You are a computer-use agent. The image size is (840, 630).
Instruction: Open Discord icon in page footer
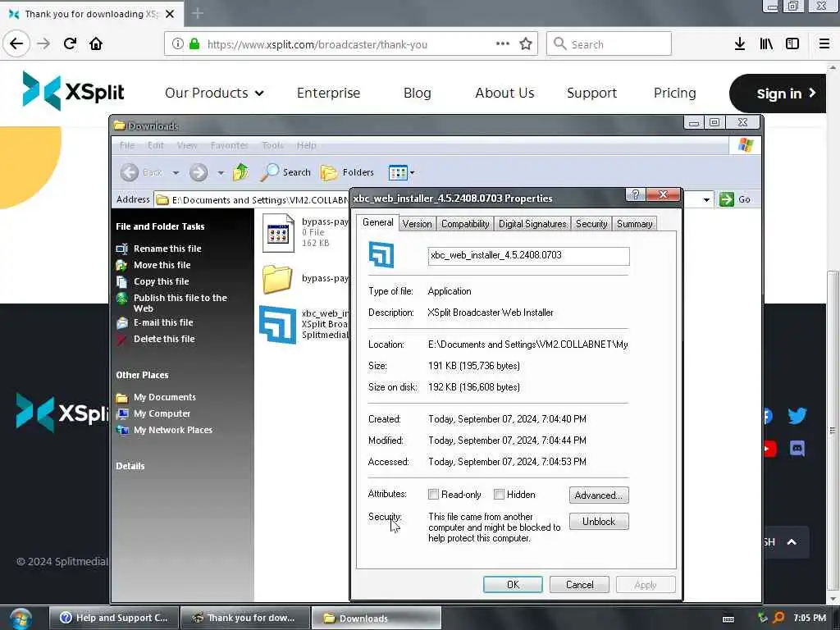pyautogui.click(x=797, y=449)
